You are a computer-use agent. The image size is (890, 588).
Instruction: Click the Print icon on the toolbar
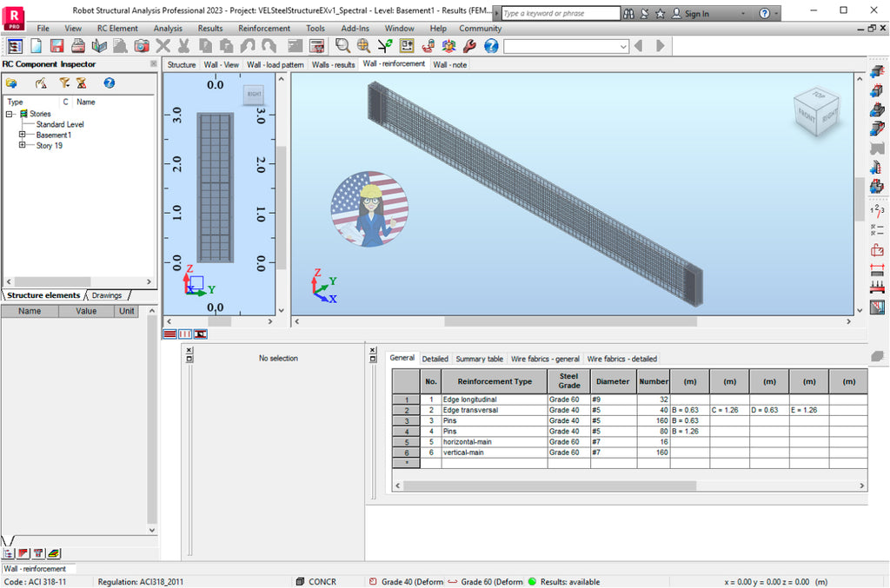pyautogui.click(x=78, y=45)
